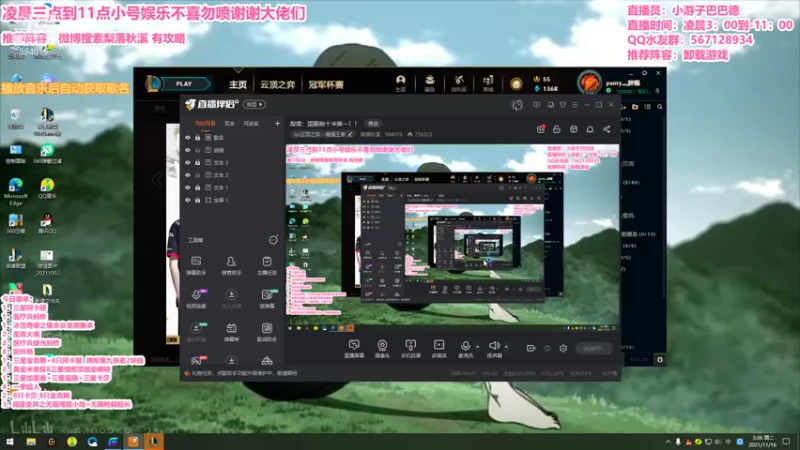Add 多媒体 media source
This screenshot has width=800, height=450.
(439, 348)
